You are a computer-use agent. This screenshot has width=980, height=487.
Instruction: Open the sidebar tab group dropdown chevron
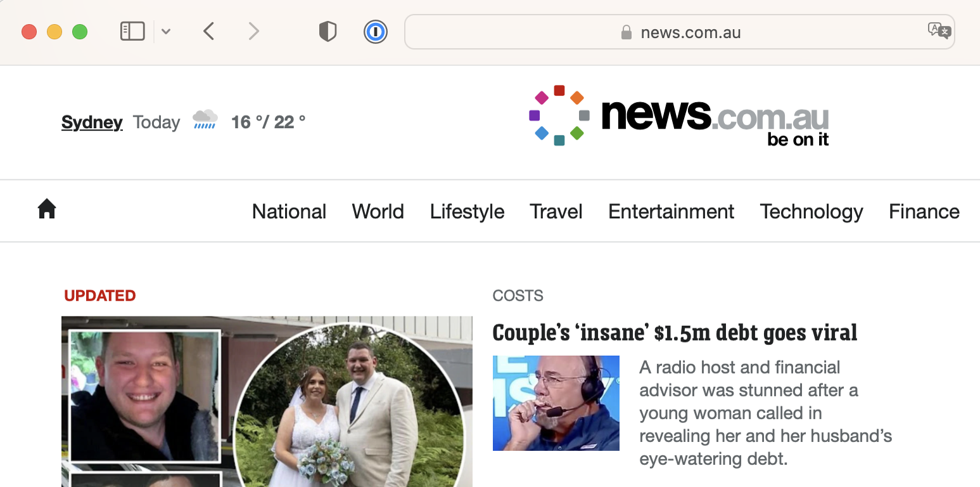click(166, 31)
